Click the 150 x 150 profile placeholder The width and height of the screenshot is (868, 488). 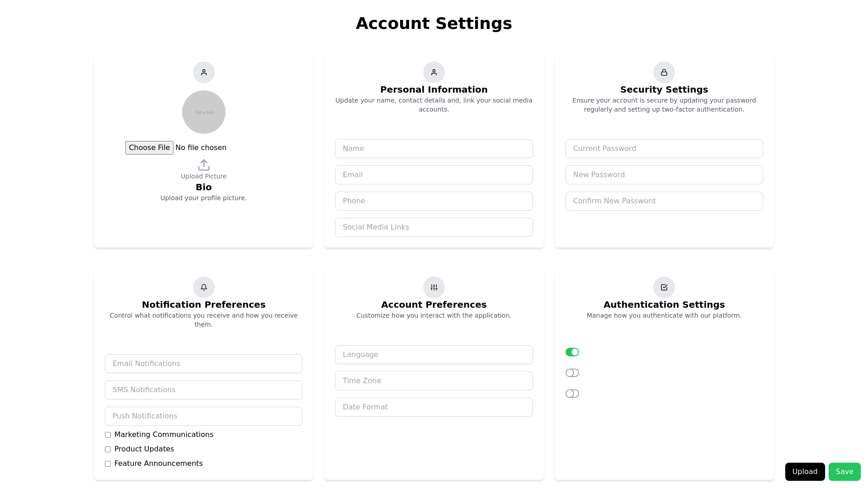203,112
